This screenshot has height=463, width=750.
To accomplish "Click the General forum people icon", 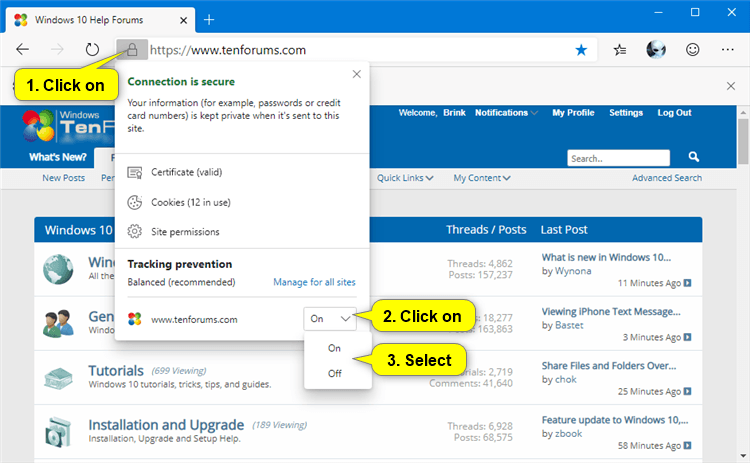I will click(58, 323).
